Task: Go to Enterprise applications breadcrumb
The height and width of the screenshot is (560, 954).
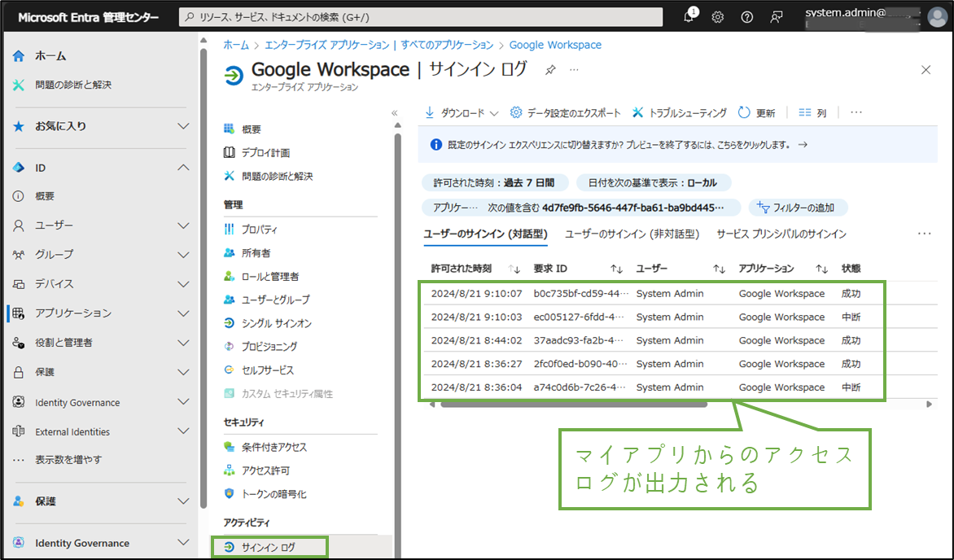Action: point(379,45)
